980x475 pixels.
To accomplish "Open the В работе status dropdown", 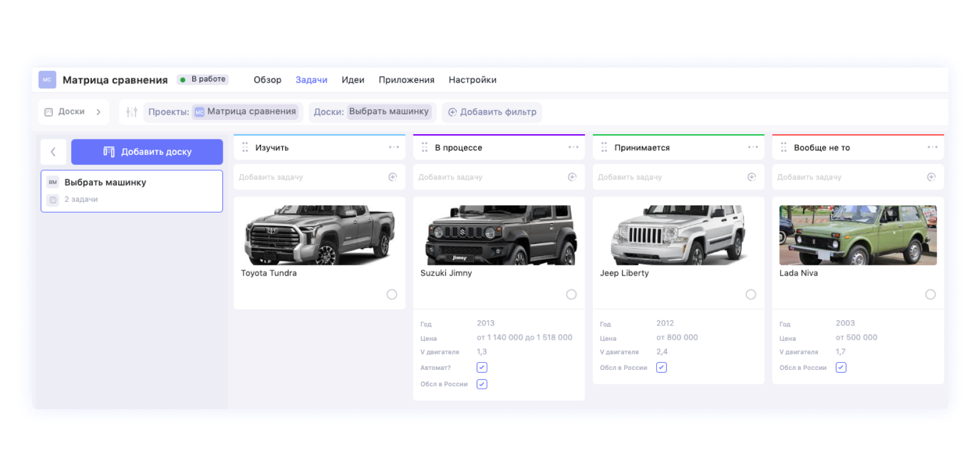I will pos(203,80).
